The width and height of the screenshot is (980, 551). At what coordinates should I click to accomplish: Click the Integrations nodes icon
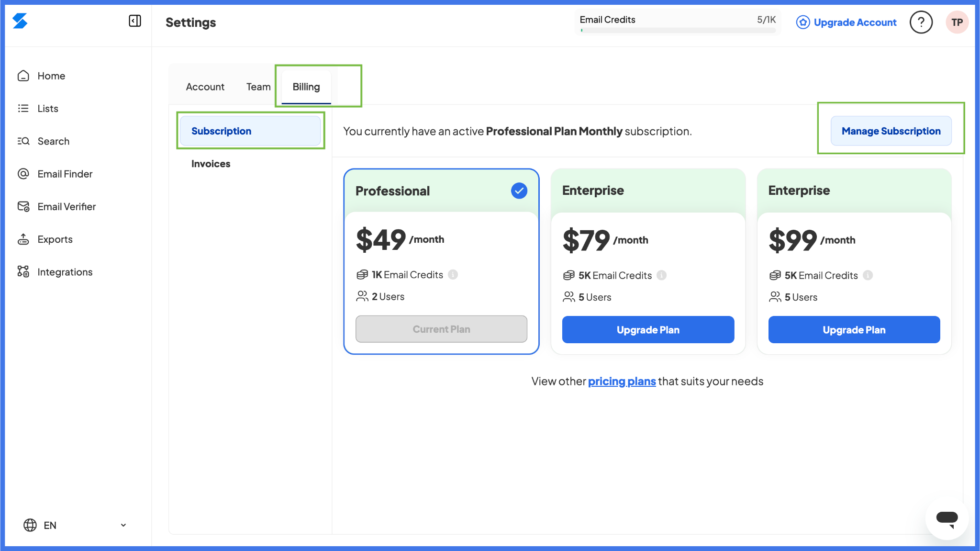point(23,271)
